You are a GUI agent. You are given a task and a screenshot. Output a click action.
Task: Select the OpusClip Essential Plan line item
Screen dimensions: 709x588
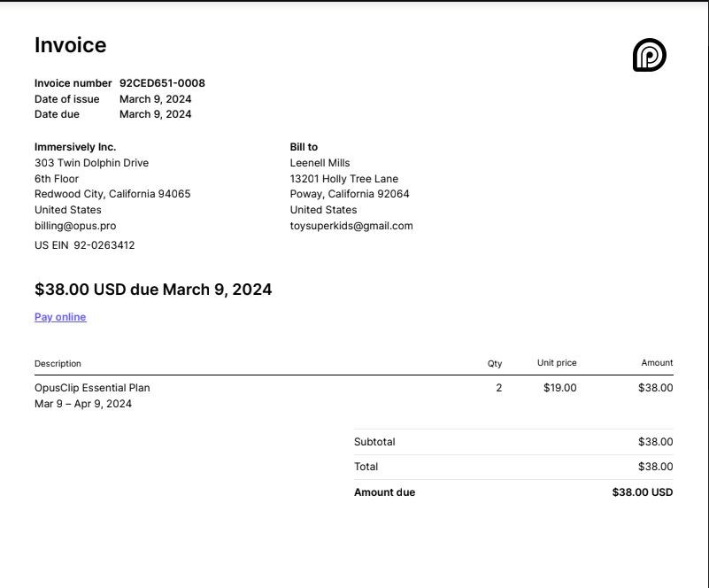(x=92, y=388)
